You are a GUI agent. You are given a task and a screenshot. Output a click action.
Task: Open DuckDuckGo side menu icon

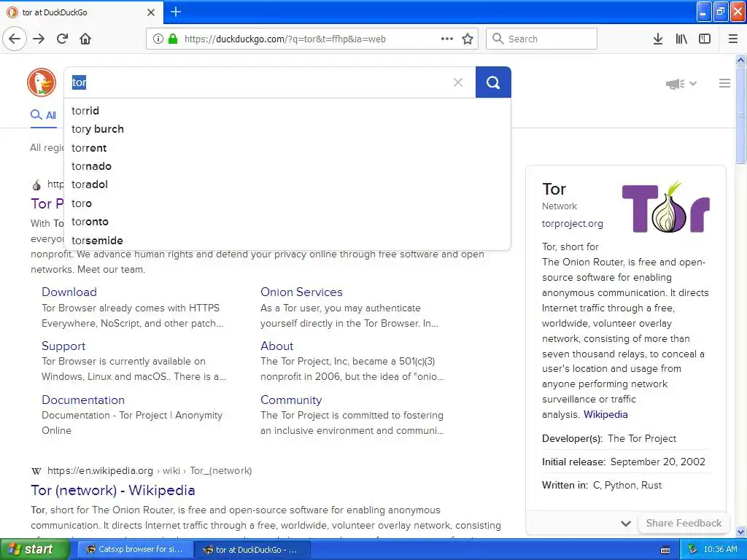pyautogui.click(x=724, y=83)
